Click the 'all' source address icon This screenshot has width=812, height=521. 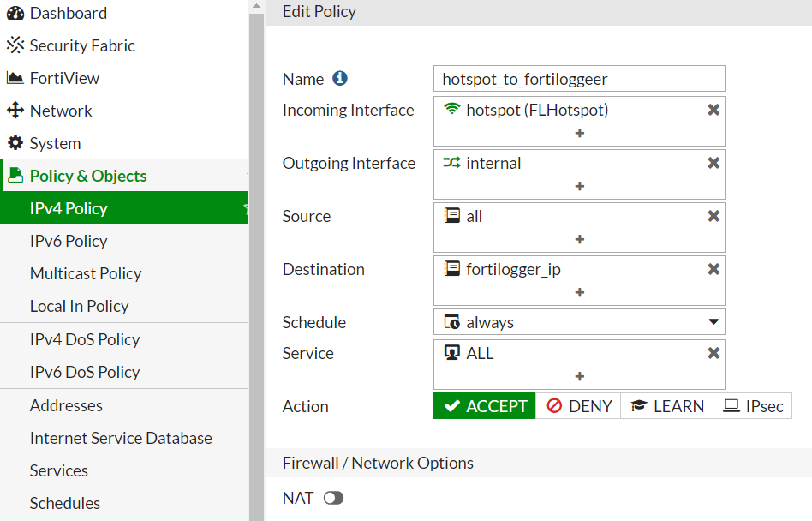point(451,215)
